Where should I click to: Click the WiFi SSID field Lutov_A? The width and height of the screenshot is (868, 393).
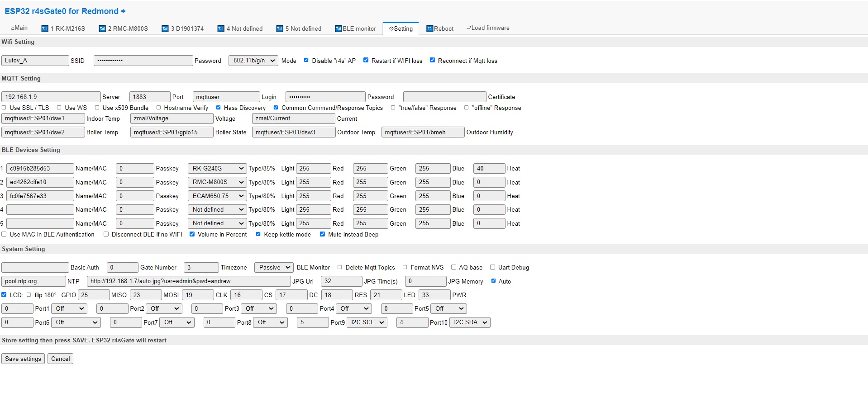pos(35,61)
